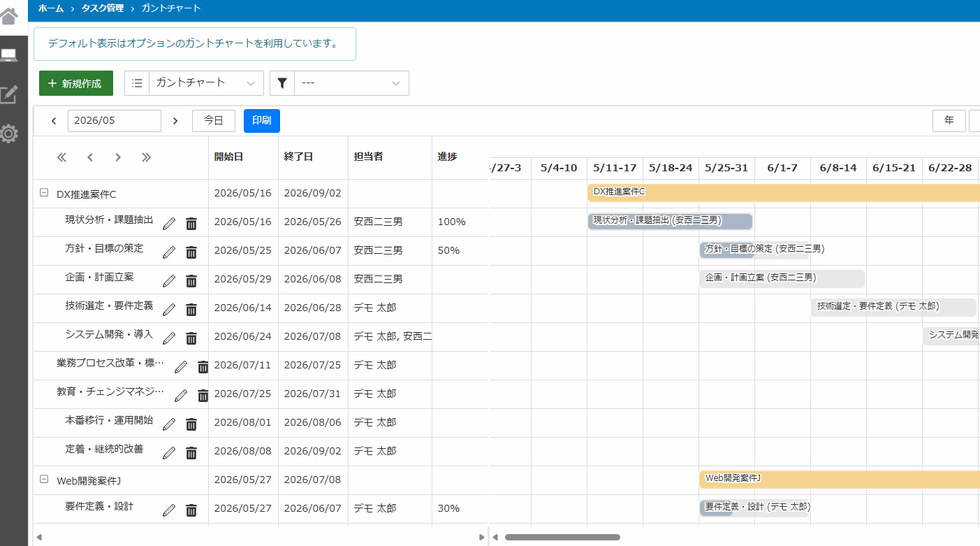Go to the ホーム breadcrumb
This screenshot has width=980, height=546.
coord(51,8)
